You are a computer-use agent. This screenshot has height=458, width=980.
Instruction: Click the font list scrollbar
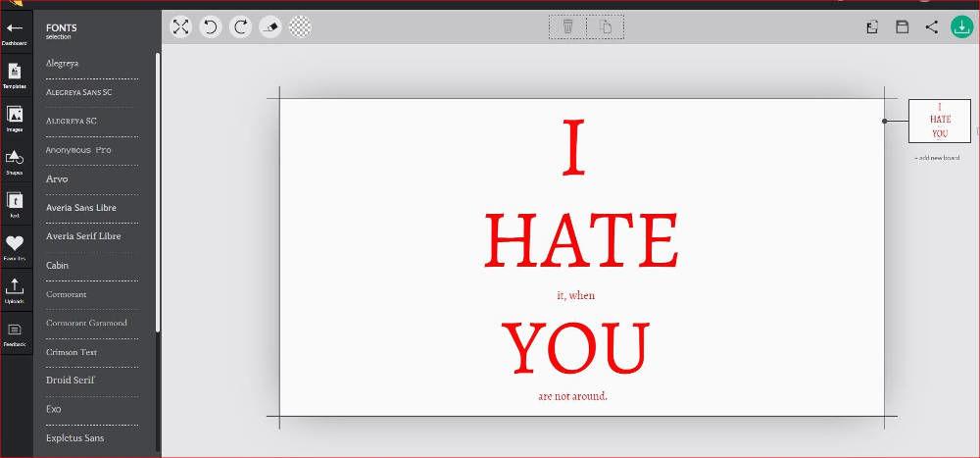coord(158,192)
